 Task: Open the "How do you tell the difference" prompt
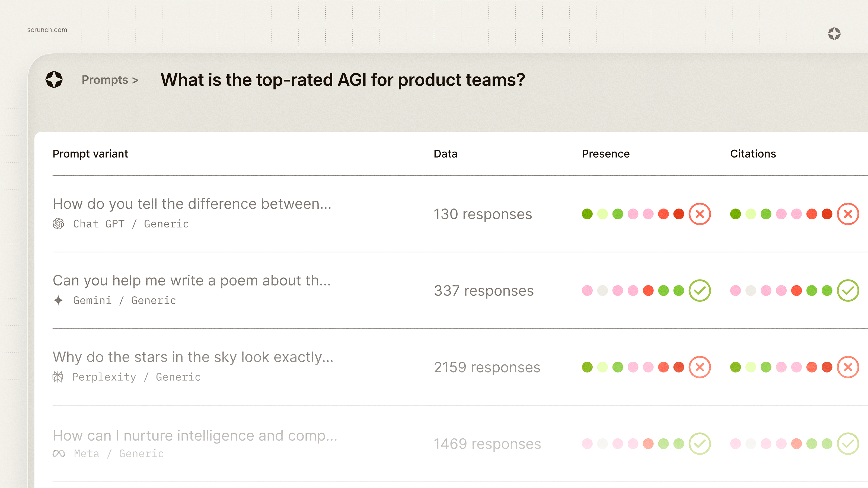click(x=192, y=204)
